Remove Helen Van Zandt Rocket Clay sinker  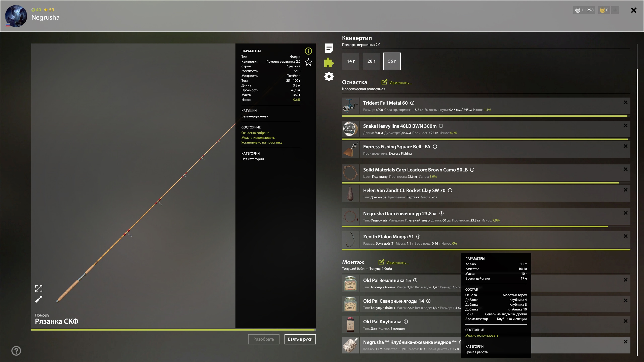tap(625, 190)
